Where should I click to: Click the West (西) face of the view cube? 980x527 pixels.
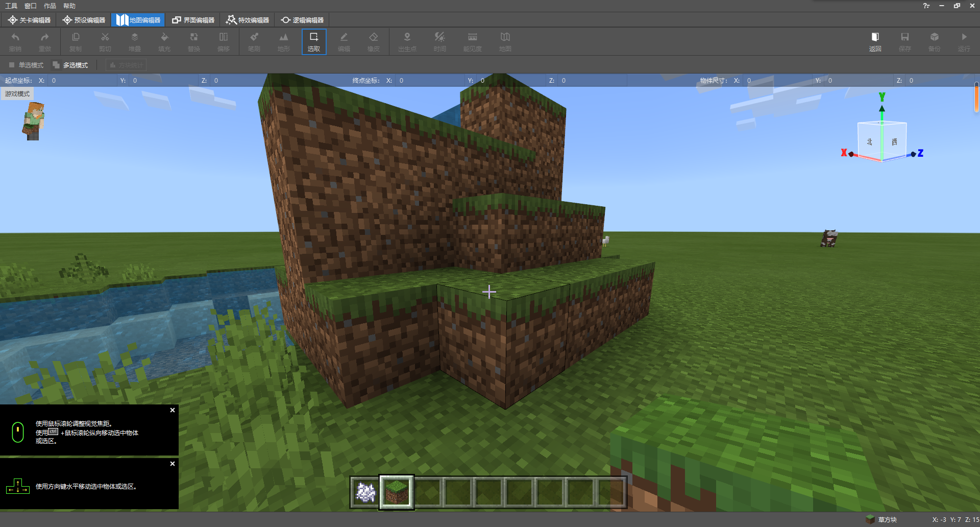click(x=894, y=142)
